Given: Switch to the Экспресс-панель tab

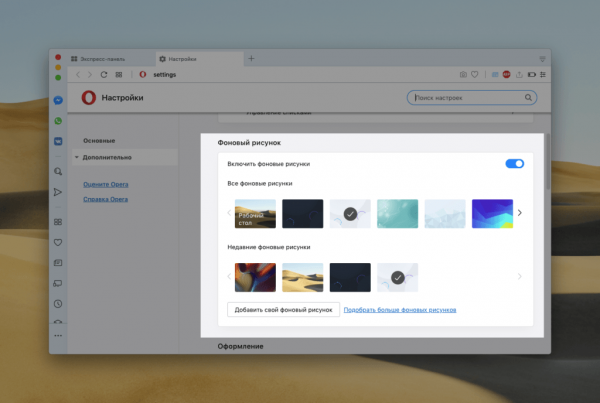Looking at the screenshot, I should [x=111, y=59].
